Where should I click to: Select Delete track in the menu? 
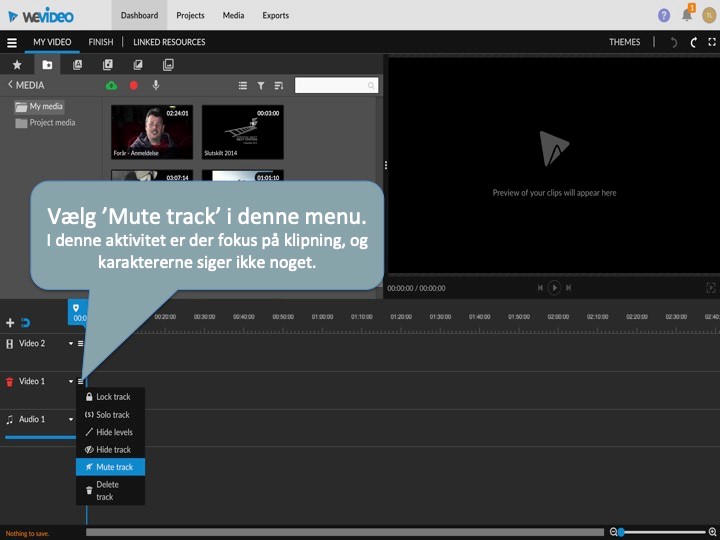(111, 490)
